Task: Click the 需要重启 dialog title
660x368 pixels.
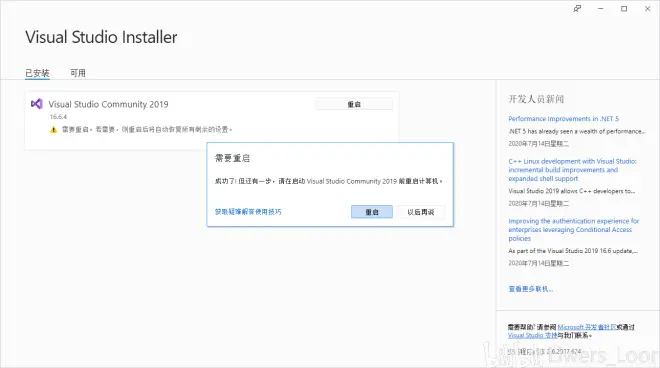Action: pos(232,158)
